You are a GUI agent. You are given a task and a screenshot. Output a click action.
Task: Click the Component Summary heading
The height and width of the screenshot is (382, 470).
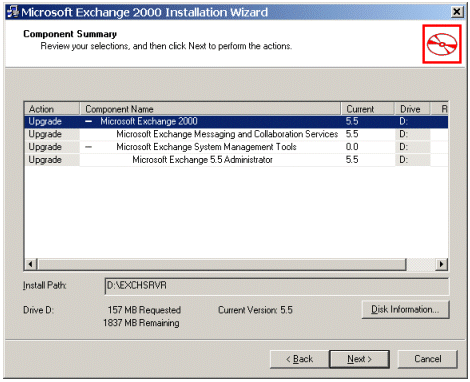(x=70, y=34)
